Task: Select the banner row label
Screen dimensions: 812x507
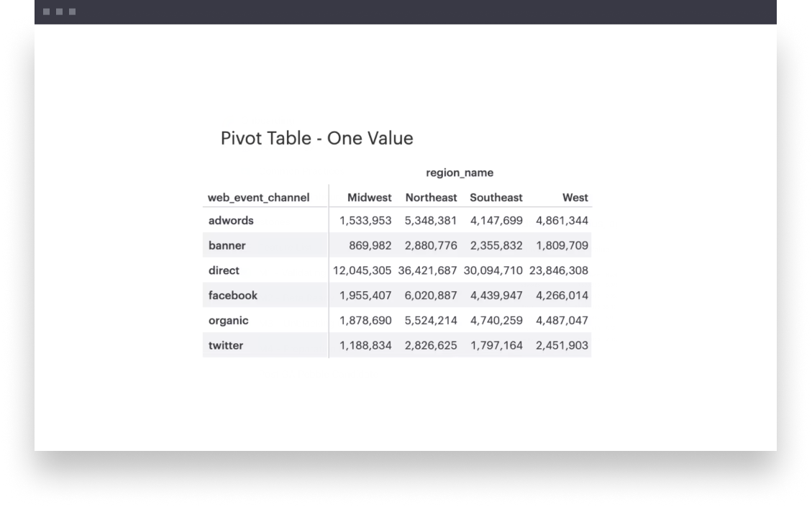Action: pyautogui.click(x=227, y=246)
